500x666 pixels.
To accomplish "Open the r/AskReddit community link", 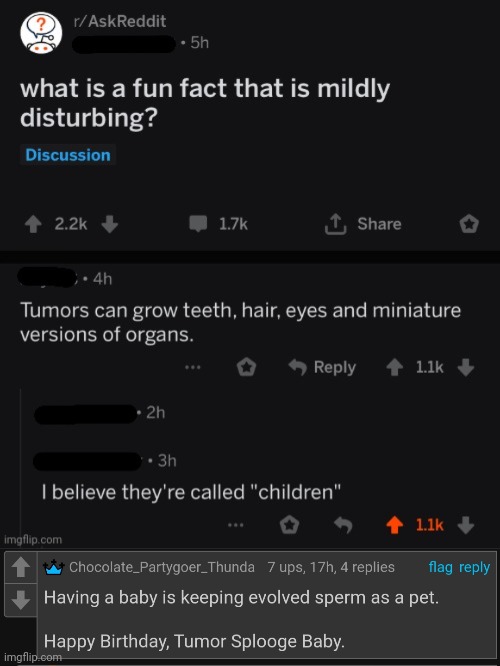I will point(120,22).
